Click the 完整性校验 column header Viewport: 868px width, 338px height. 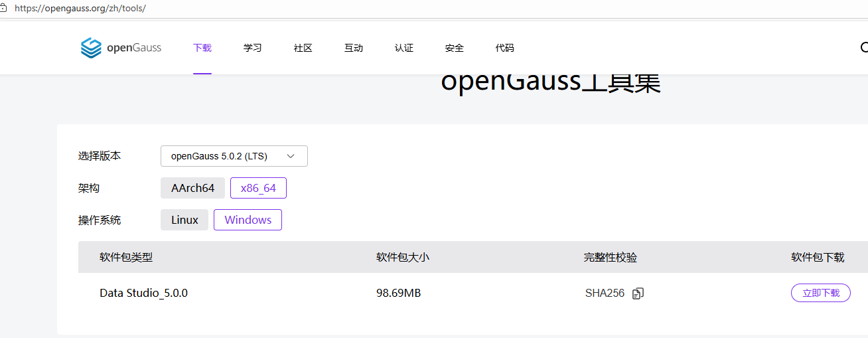click(611, 257)
